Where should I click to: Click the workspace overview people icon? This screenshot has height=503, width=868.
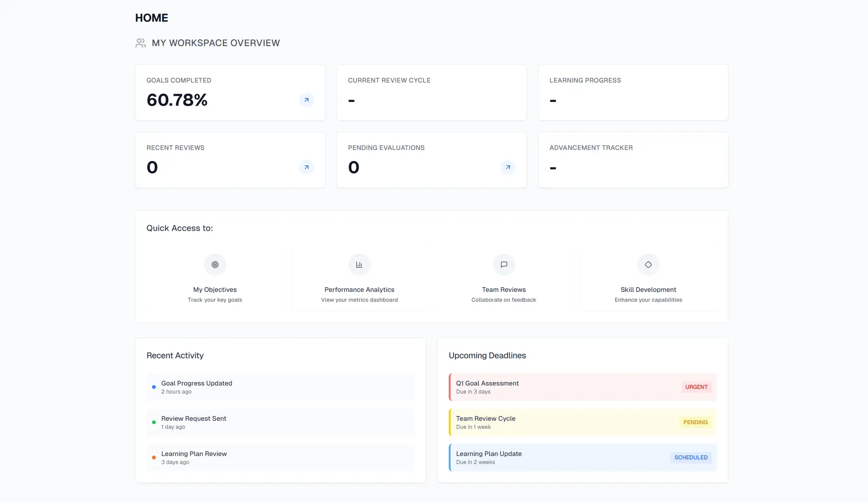(x=140, y=43)
